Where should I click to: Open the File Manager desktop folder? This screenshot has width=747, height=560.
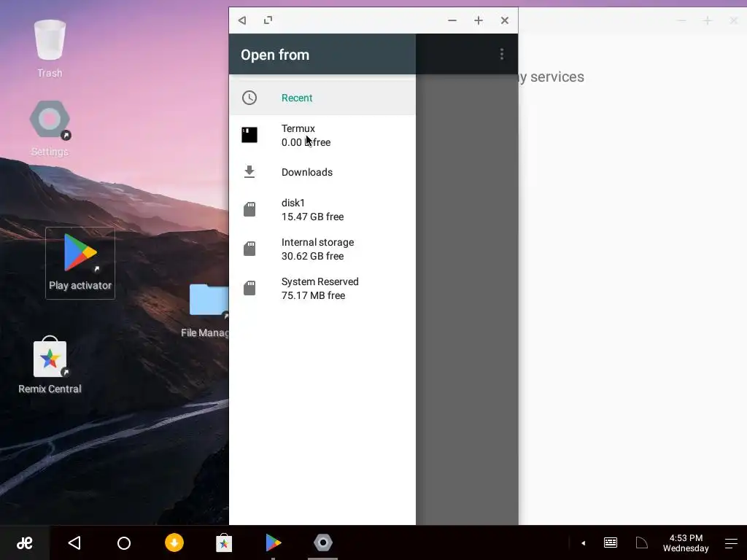click(x=205, y=309)
